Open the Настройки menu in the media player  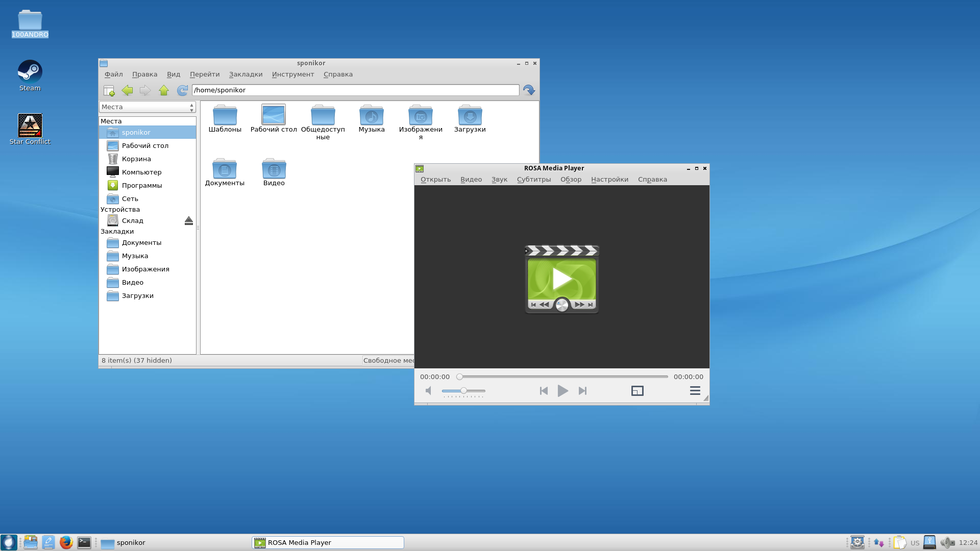click(x=609, y=180)
